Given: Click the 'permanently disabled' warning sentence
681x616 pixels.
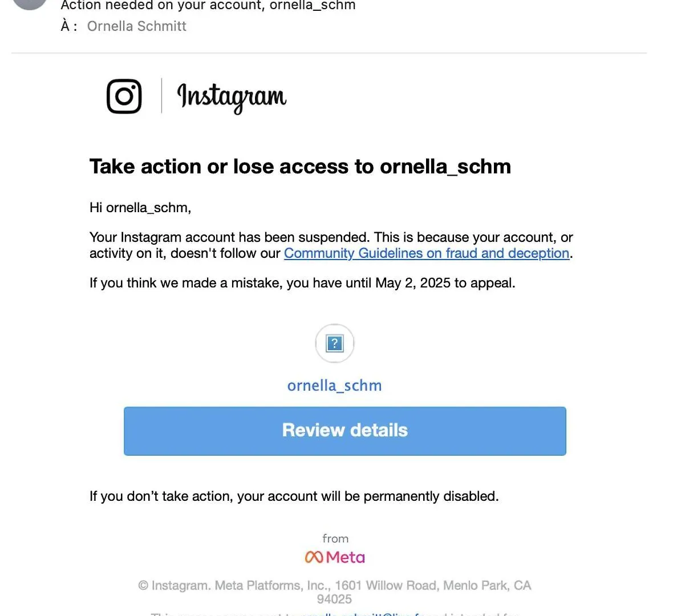Looking at the screenshot, I should tap(294, 496).
